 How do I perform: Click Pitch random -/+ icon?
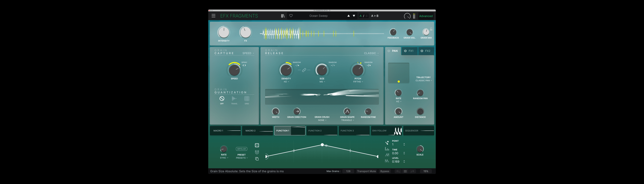pos(369,65)
